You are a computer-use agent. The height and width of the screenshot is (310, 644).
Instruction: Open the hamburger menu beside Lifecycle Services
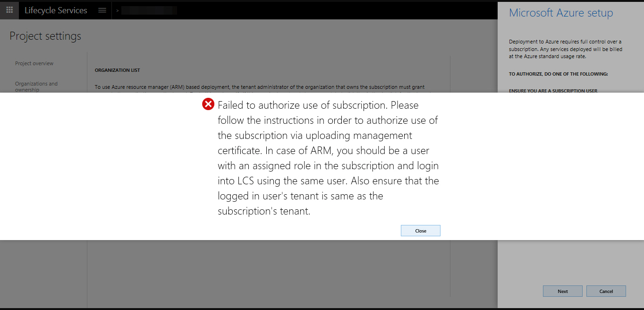tap(102, 10)
